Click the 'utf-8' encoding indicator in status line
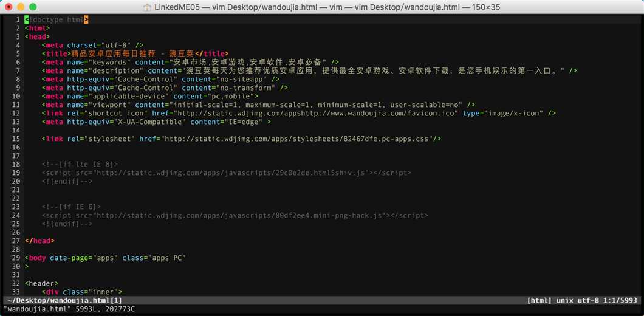 (x=588, y=301)
